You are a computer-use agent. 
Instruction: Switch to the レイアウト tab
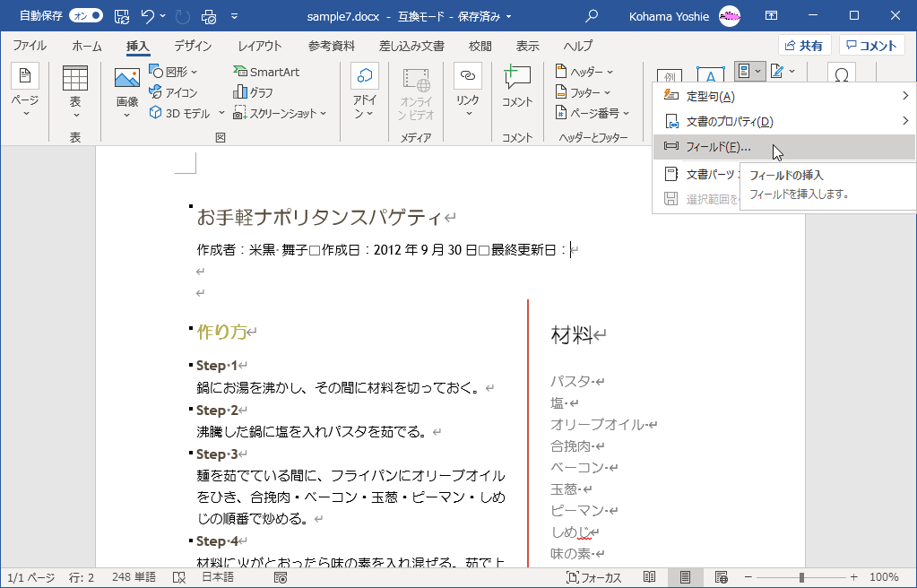click(260, 46)
